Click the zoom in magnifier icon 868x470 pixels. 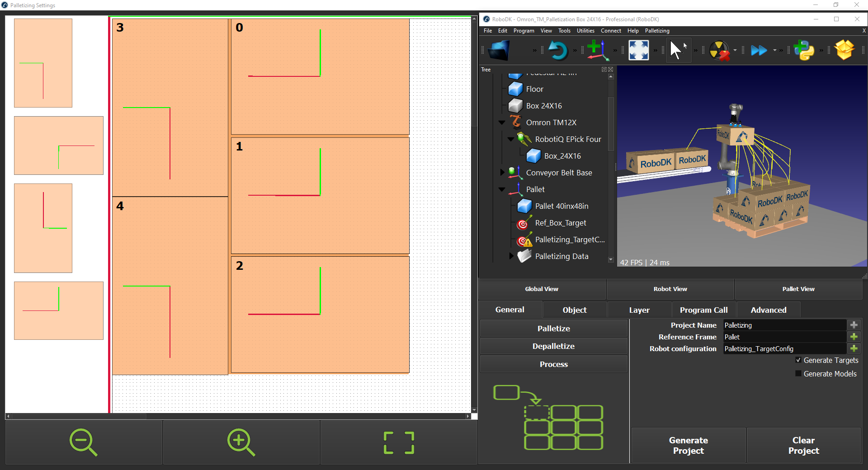[241, 442]
